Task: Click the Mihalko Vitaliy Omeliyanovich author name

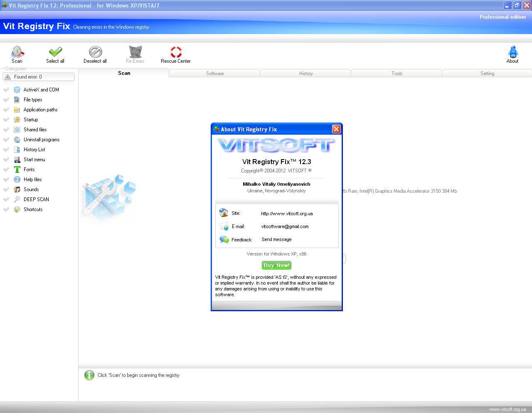Action: pyautogui.click(x=276, y=184)
